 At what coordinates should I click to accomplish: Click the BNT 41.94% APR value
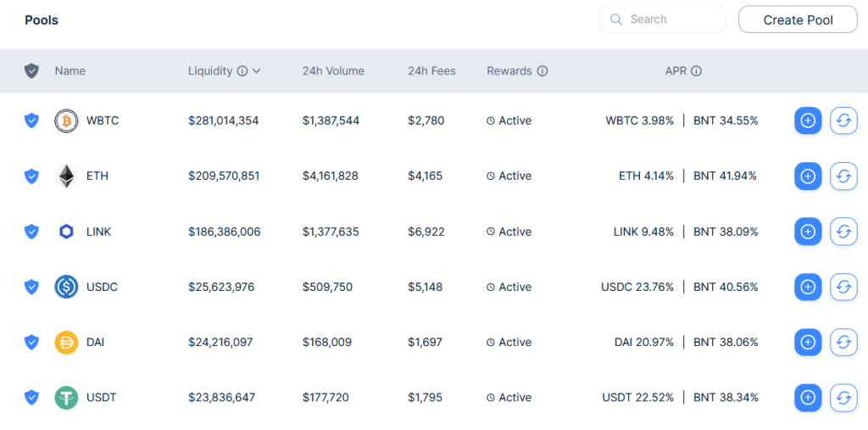pos(726,176)
